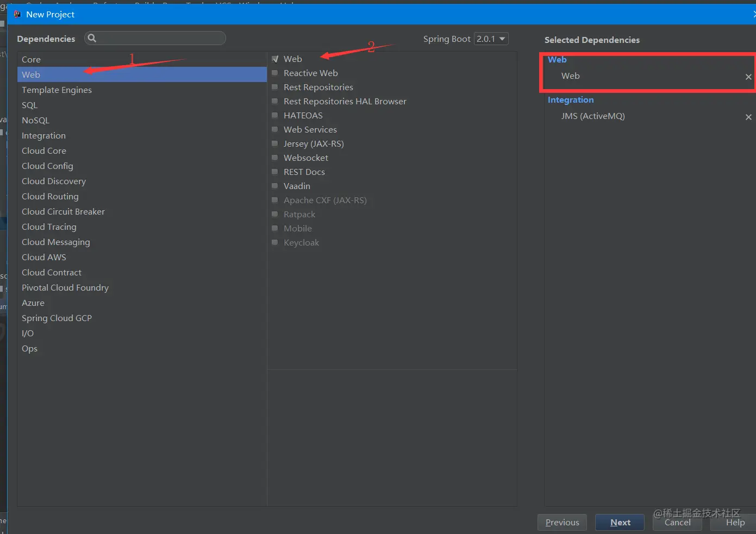
Task: Select the Cloud AWS category
Action: click(x=142, y=257)
